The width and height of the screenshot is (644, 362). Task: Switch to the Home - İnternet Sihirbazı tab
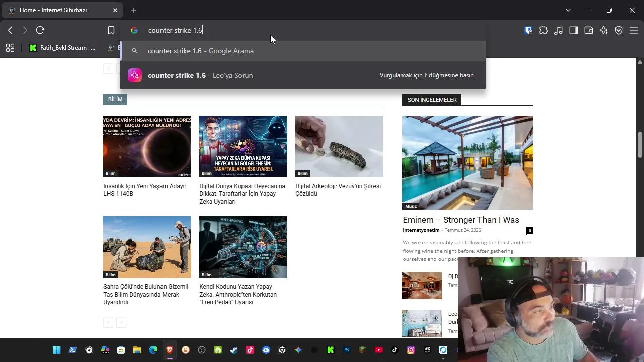click(x=63, y=10)
